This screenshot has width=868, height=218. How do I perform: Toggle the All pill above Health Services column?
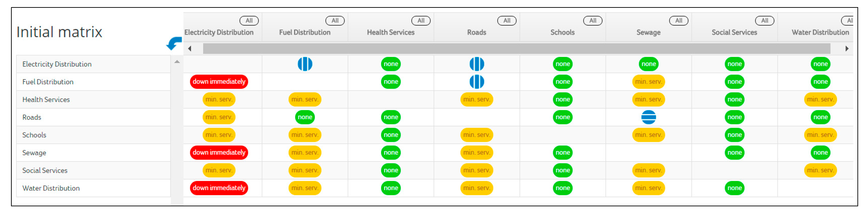[421, 21]
